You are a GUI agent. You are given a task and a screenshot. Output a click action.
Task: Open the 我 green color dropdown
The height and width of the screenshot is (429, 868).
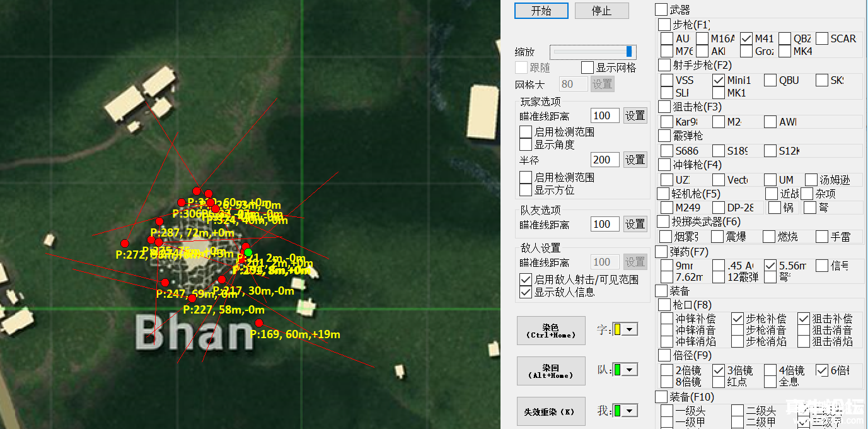626,411
